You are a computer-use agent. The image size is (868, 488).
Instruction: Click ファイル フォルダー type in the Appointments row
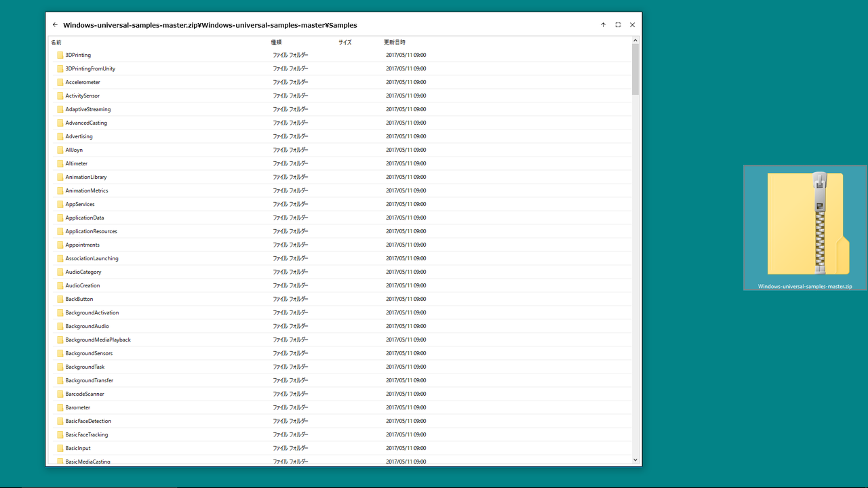coord(290,245)
